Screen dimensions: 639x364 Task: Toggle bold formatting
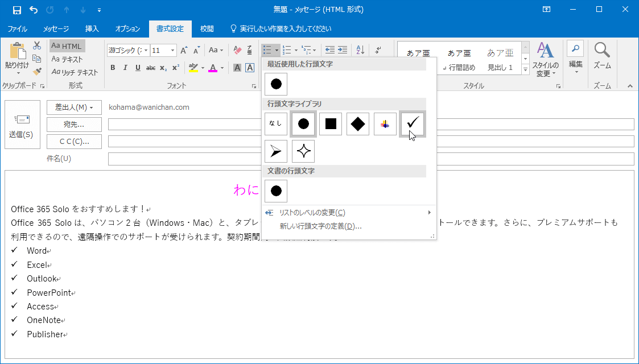point(113,68)
